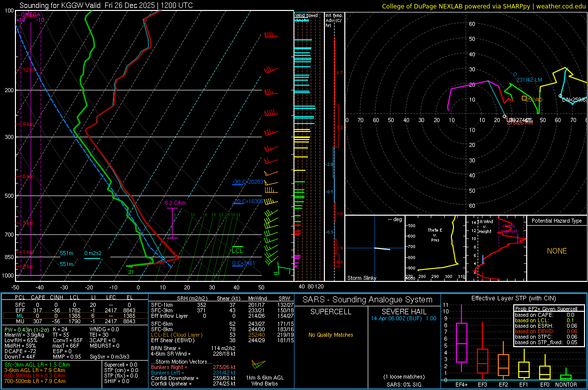This screenshot has height=390, width=588.
Task: Click the Wind Speed (knots) panel header
Action: (306, 17)
